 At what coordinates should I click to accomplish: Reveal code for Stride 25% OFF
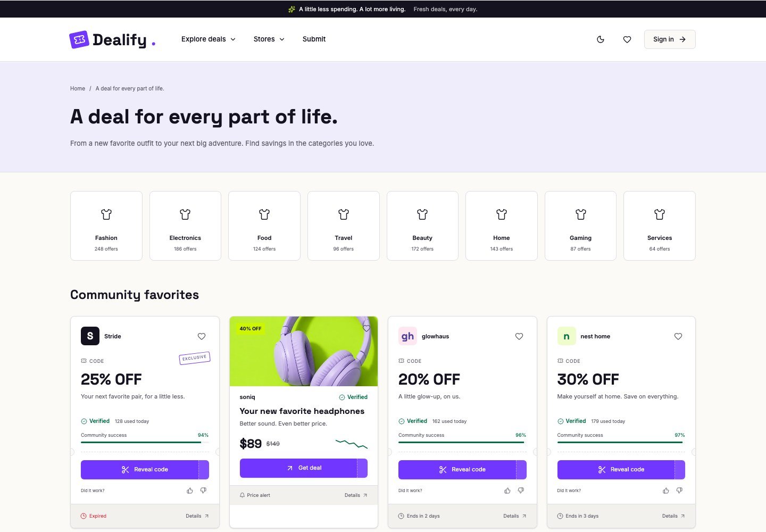[145, 470]
